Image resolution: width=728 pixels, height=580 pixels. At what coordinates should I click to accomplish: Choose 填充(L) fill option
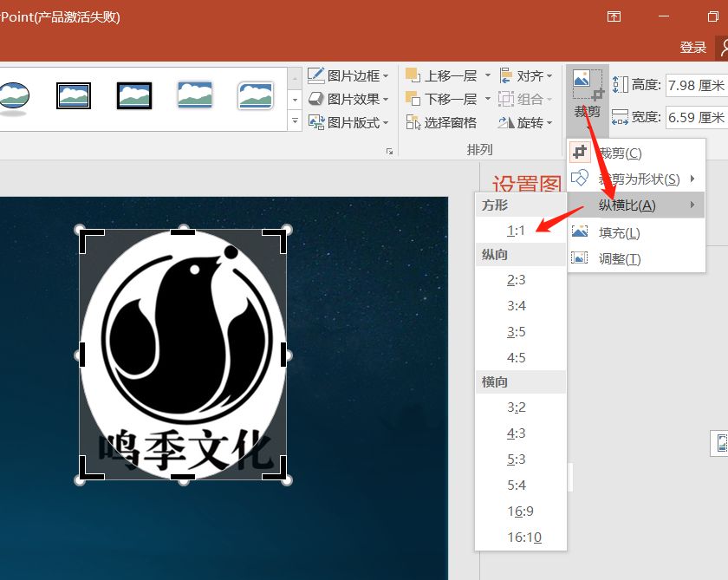point(636,232)
